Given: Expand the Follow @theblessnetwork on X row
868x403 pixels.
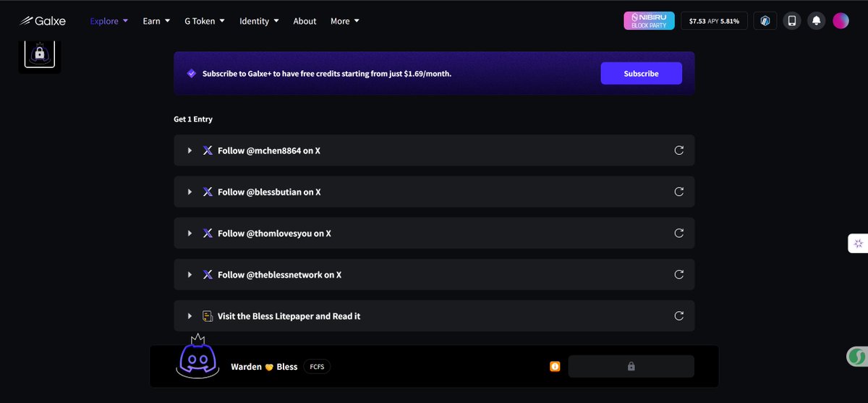Looking at the screenshot, I should click(x=434, y=274).
